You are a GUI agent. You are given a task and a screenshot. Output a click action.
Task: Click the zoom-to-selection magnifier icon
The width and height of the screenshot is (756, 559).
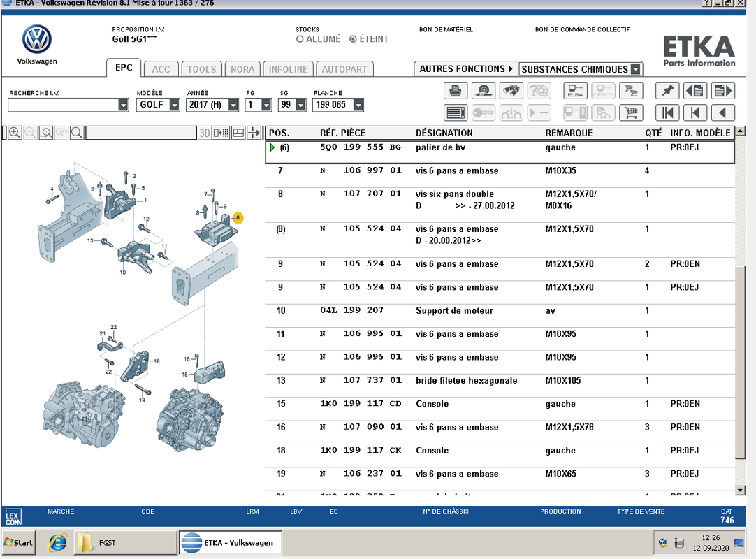click(46, 133)
